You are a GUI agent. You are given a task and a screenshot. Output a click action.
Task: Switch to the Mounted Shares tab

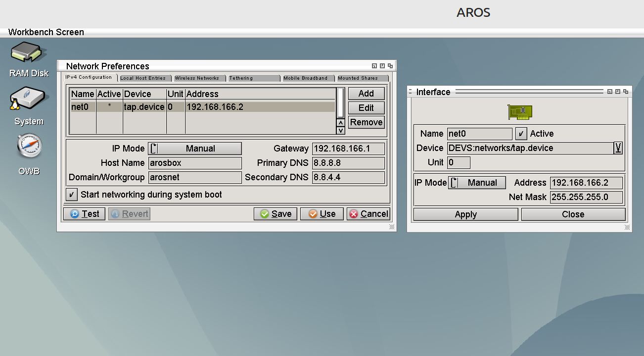[x=362, y=78]
